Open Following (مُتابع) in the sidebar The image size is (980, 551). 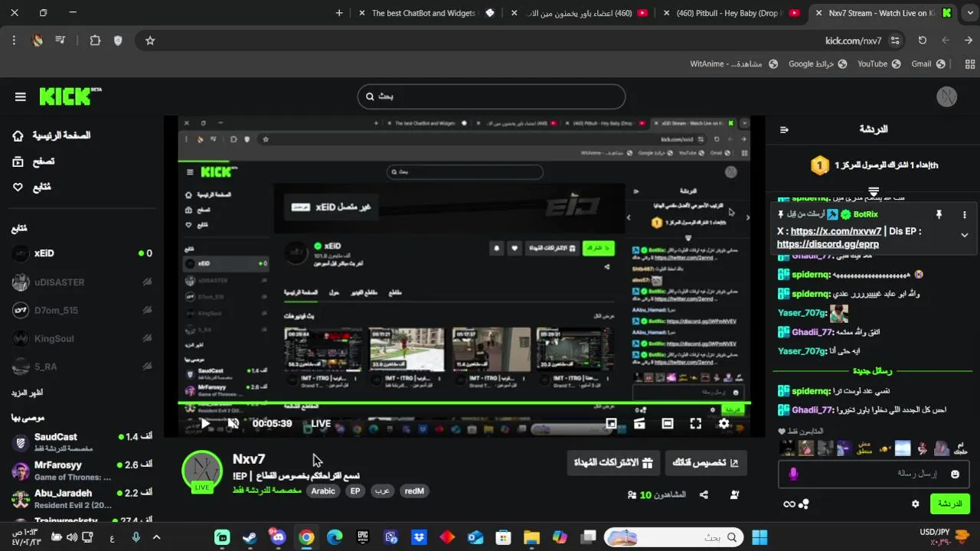coord(32,187)
